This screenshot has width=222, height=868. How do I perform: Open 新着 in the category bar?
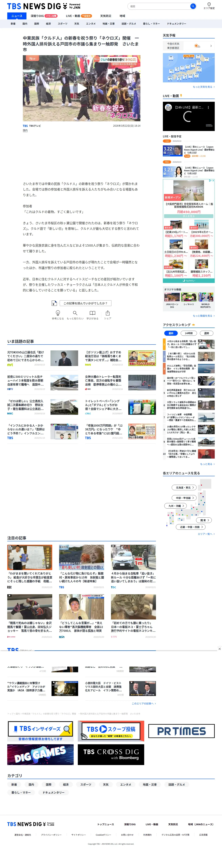13,24
